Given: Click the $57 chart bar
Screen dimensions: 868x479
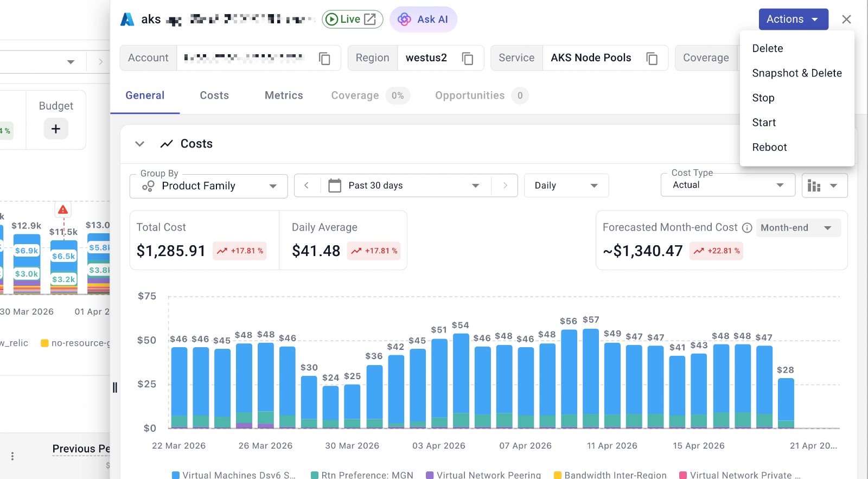Looking at the screenshot, I should tap(591, 379).
